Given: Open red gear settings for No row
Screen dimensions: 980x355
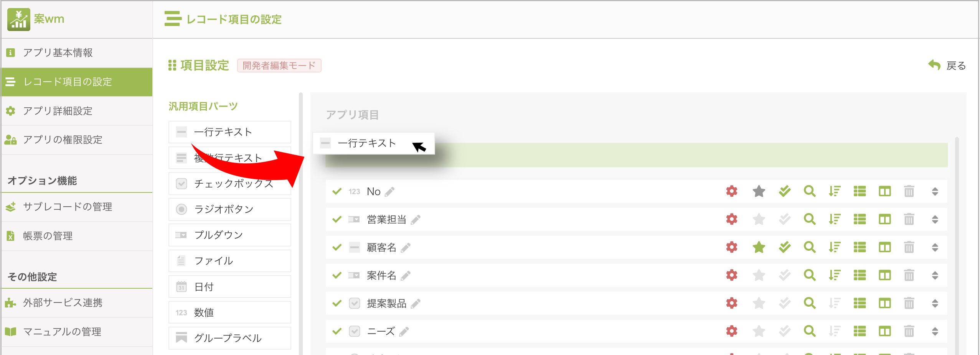Looking at the screenshot, I should point(732,191).
